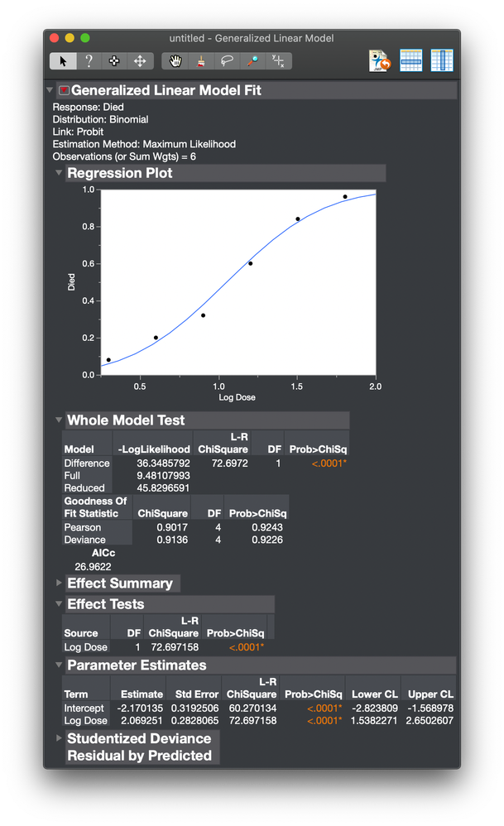504x826 pixels.
Task: Expand the Effect Summary section
Action: point(59,583)
